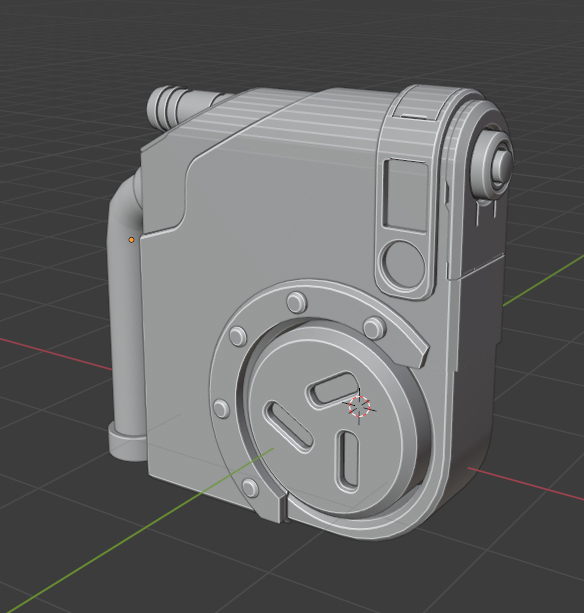Image resolution: width=584 pixels, height=613 pixels.
Task: Click the rectangular recessed window on panel
Action: click(406, 194)
